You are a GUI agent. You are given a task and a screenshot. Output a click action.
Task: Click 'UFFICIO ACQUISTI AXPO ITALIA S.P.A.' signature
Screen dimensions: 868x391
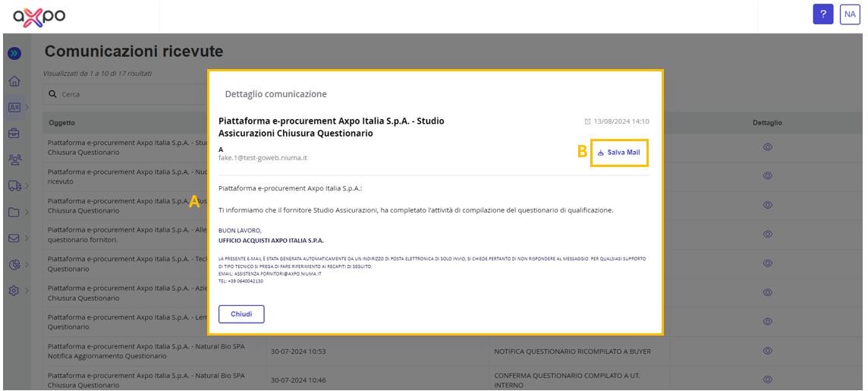click(x=272, y=241)
